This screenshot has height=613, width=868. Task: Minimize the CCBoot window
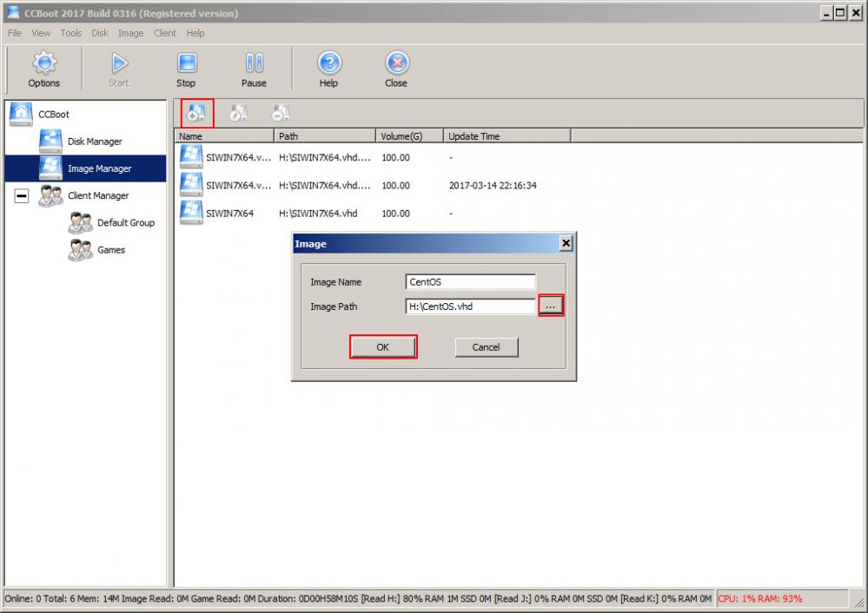point(826,13)
